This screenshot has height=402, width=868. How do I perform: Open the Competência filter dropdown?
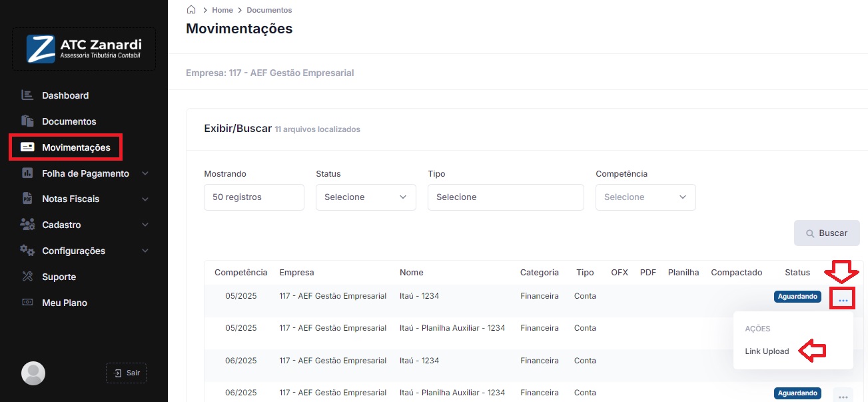click(x=645, y=197)
